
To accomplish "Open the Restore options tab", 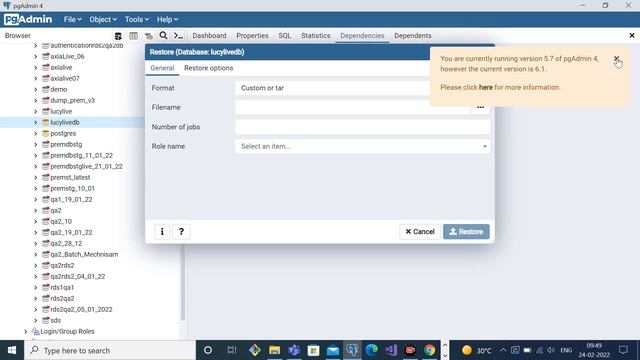I will [209, 68].
